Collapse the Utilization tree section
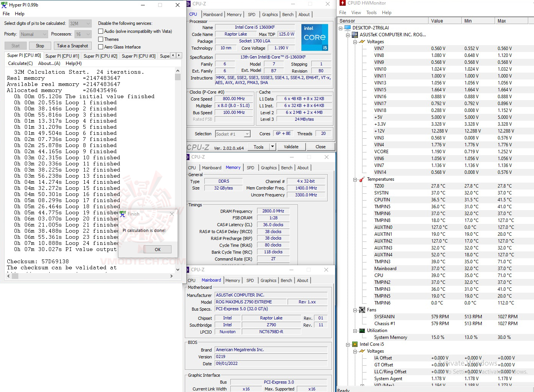This screenshot has width=534, height=392. 355,330
